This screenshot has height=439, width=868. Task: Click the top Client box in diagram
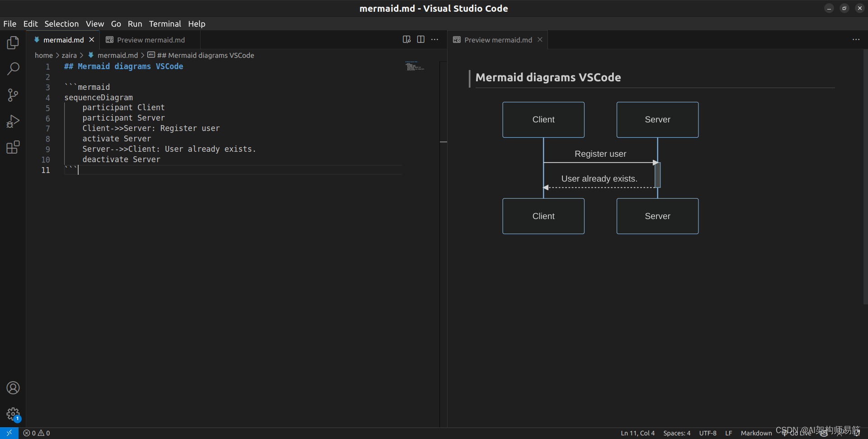(x=543, y=120)
